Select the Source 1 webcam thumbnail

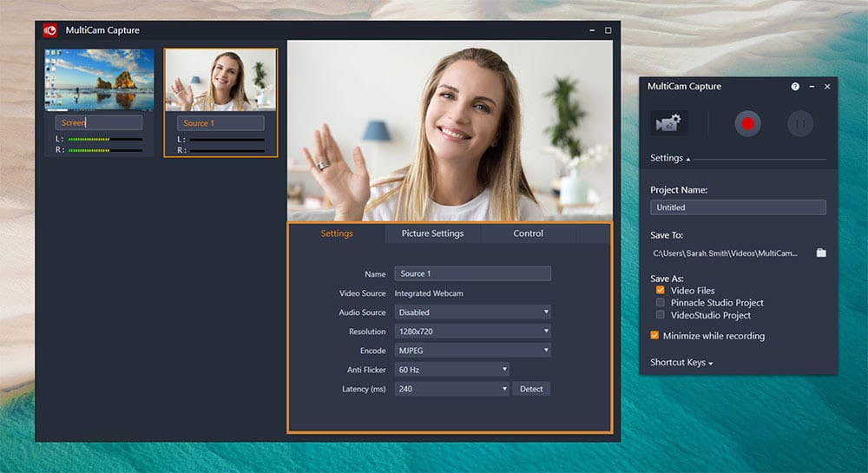(x=220, y=80)
